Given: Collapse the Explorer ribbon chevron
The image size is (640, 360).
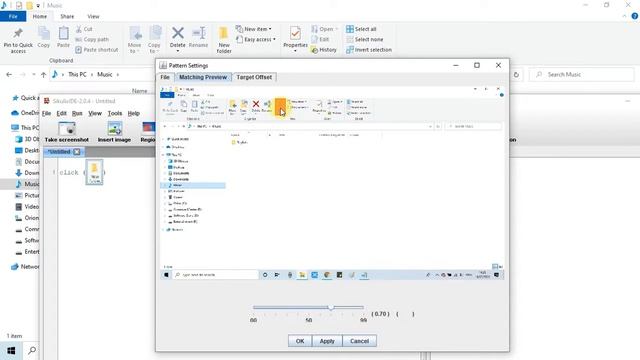Looking at the screenshot, I should click(624, 16).
